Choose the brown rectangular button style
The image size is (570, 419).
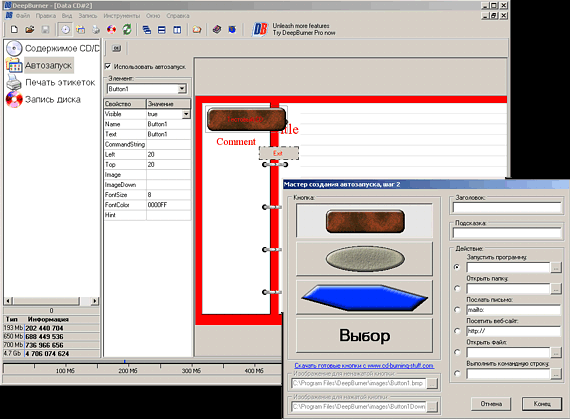coord(364,221)
